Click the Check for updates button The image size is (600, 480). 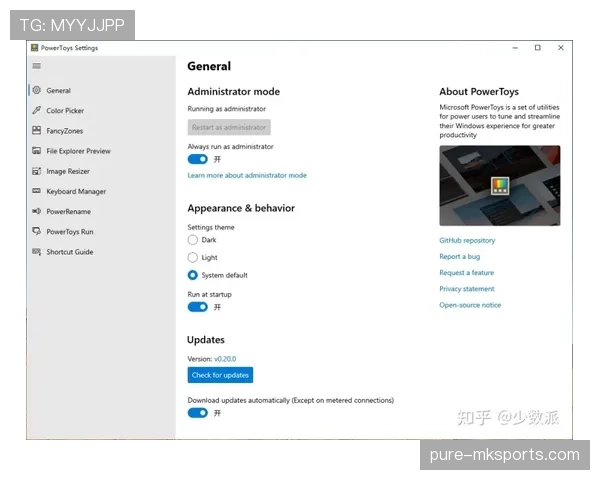(x=220, y=375)
